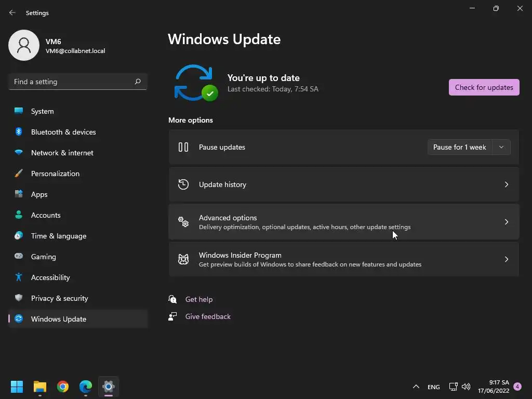Screen dimensions: 532x399
Task: Click the Windows Update sync icon in sidebar
Action: (19, 318)
